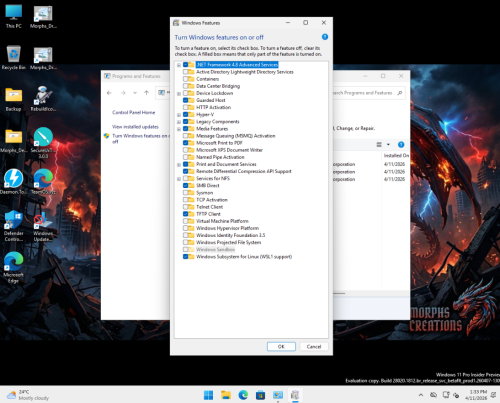Check Telnet Client checkbox
Screen dimensions: 500x403
point(186,207)
